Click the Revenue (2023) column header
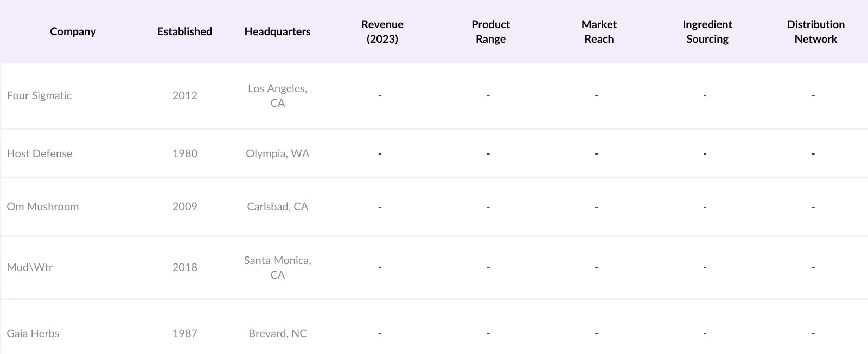The height and width of the screenshot is (354, 868). (x=382, y=31)
